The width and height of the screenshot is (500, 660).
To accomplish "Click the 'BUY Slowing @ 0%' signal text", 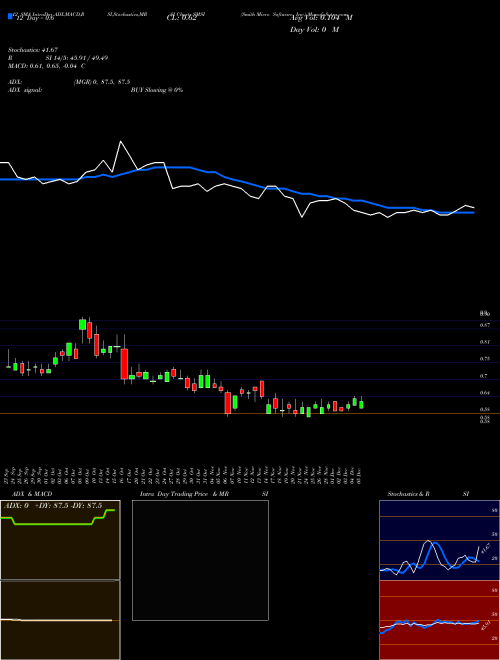I will pyautogui.click(x=157, y=90).
